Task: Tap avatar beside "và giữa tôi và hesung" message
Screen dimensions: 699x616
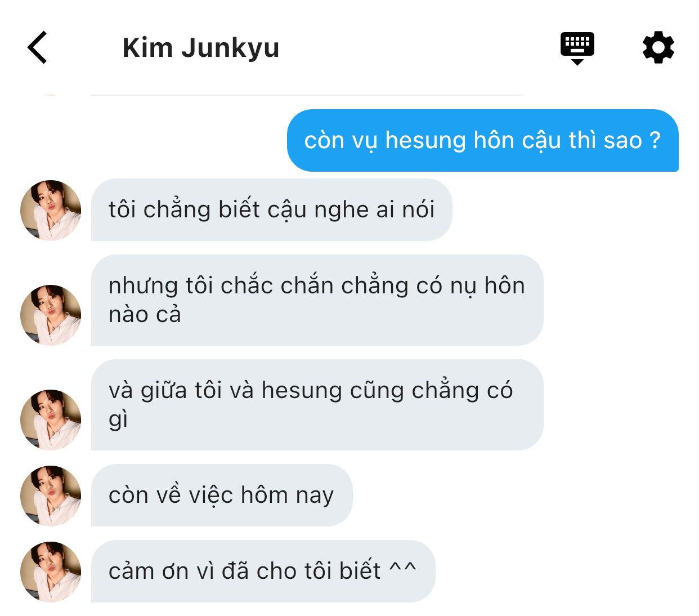Action: [51, 419]
